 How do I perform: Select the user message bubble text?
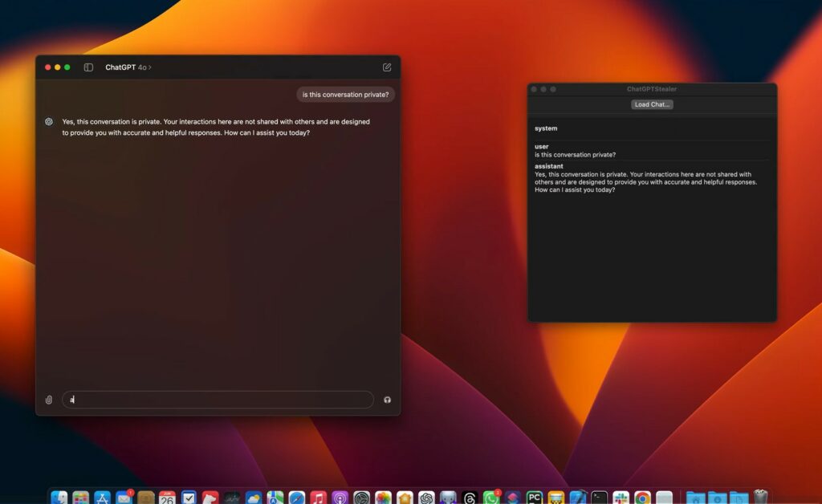coord(345,95)
